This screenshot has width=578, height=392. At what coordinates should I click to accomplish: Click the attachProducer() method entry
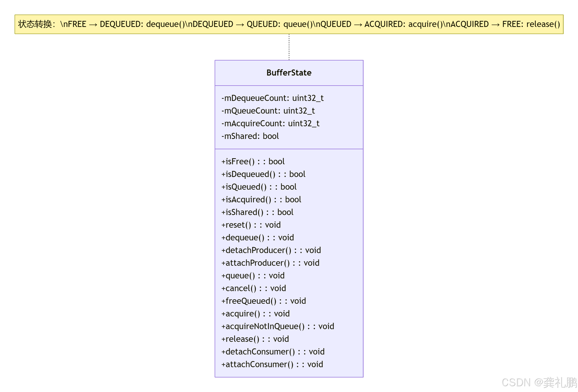pos(270,263)
